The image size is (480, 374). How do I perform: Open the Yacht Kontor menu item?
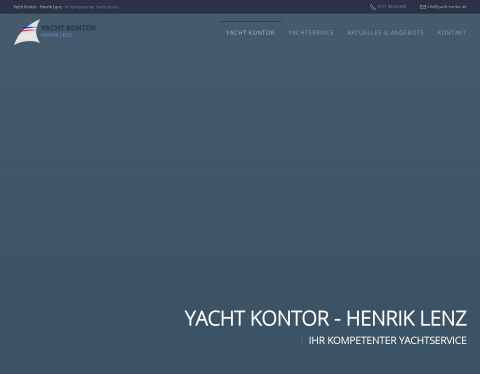(x=250, y=33)
